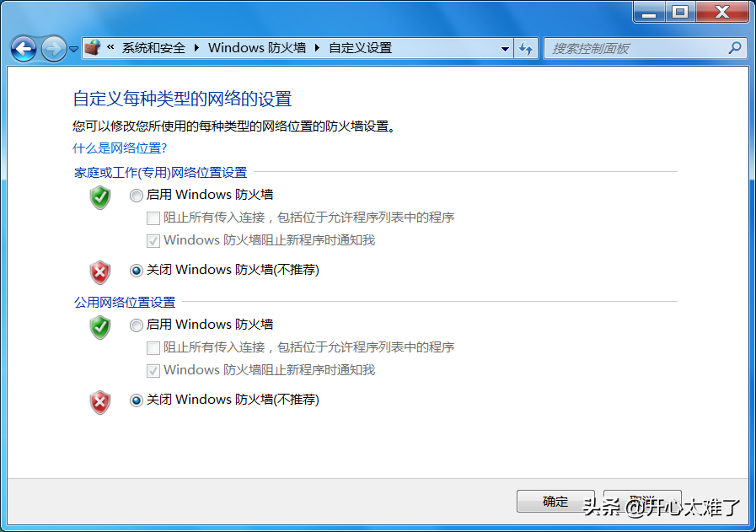Click green shield icon under public network settings
Image resolution: width=756 pixels, height=532 pixels.
point(100,326)
